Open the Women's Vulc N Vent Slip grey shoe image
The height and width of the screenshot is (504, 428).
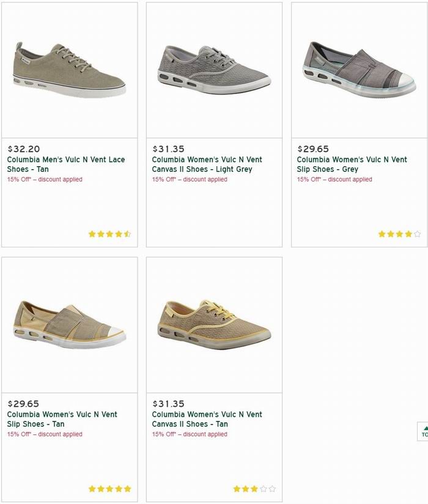click(x=360, y=70)
